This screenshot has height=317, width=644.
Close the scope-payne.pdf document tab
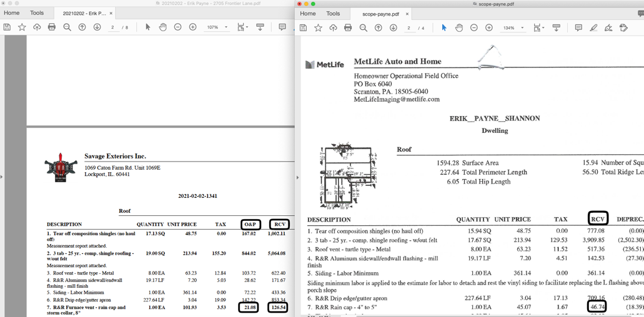click(407, 14)
